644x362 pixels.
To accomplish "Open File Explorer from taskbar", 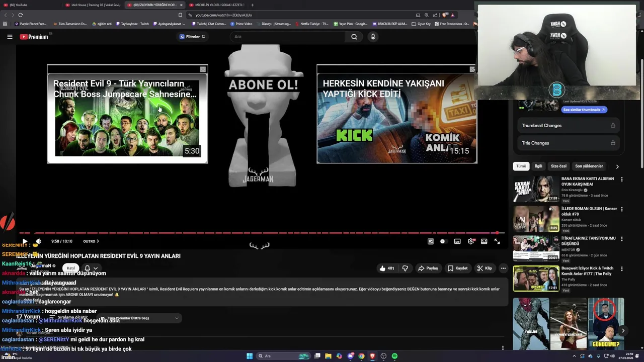I will coord(328,356).
